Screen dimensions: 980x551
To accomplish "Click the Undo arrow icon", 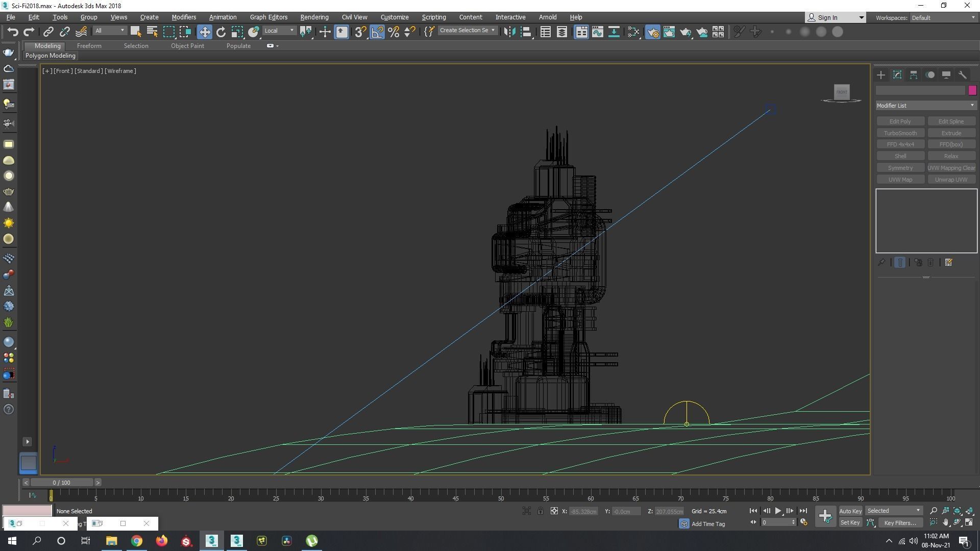I will [x=12, y=32].
